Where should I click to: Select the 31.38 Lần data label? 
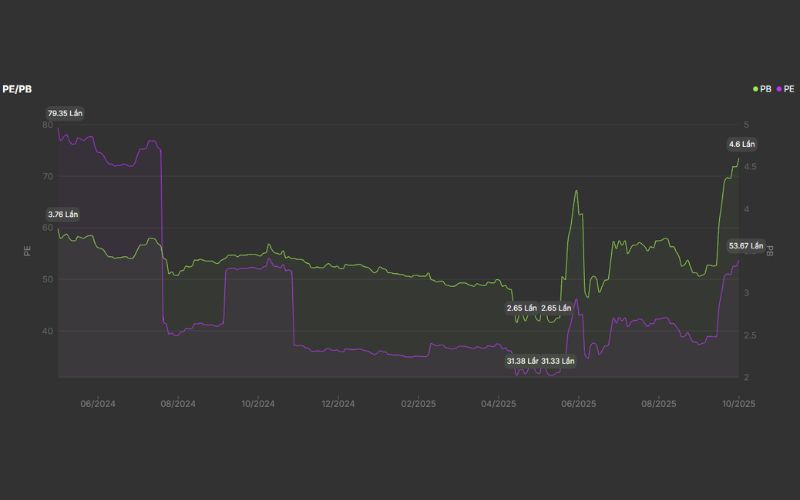[x=523, y=360]
